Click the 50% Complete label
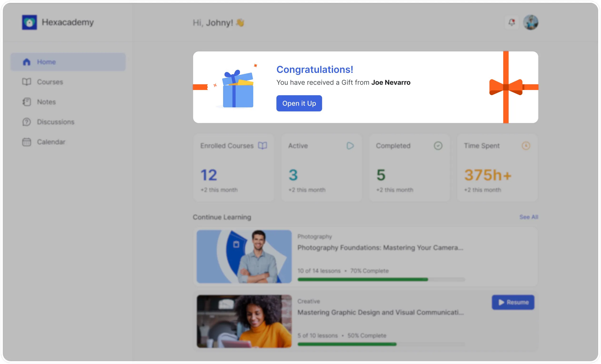 click(367, 336)
